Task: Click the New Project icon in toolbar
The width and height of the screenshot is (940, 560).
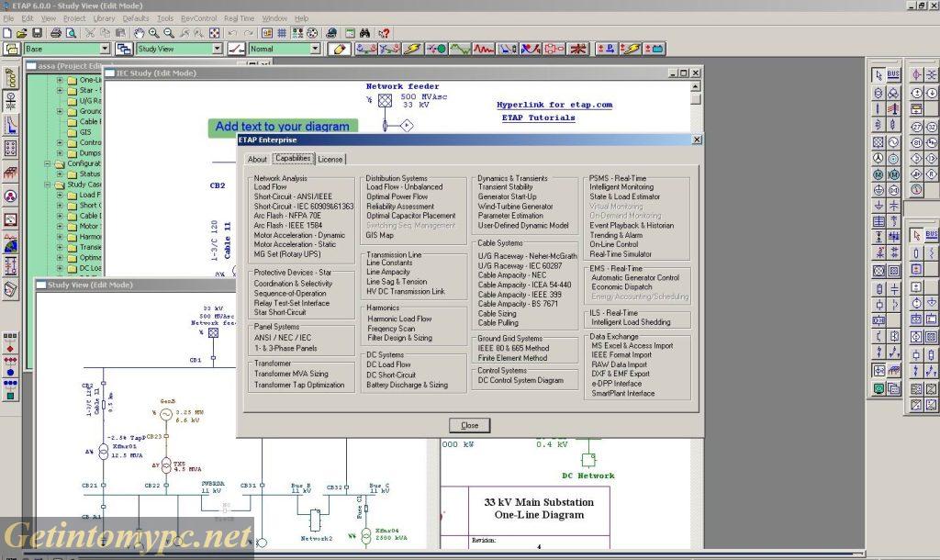Action: point(7,33)
